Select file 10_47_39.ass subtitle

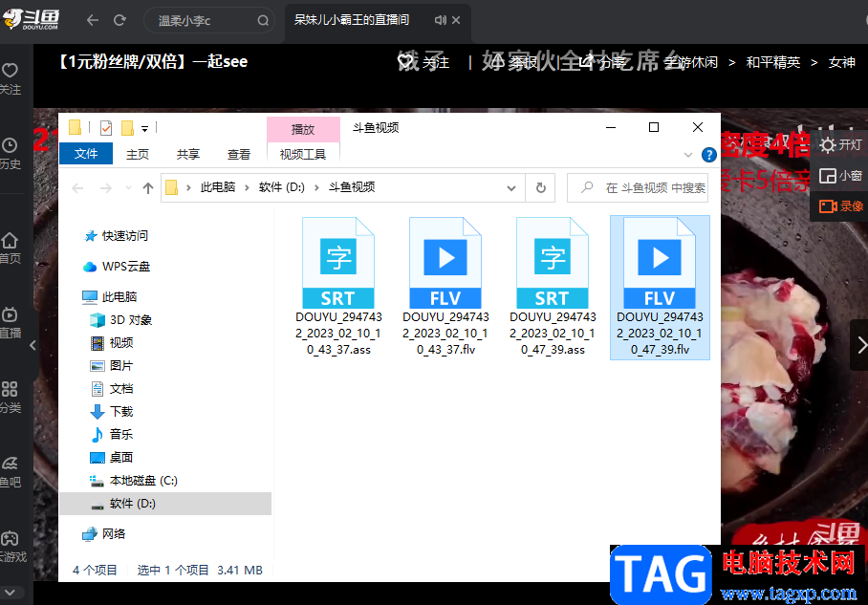[x=553, y=287]
